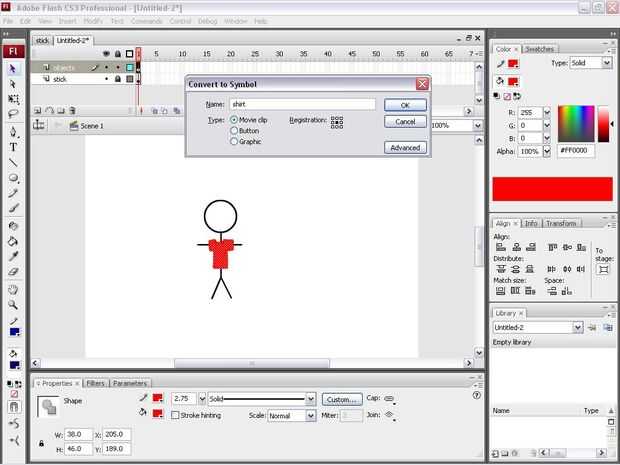Viewport: 620px width, 465px height.
Task: Select the Brush tool
Action: coord(13,208)
